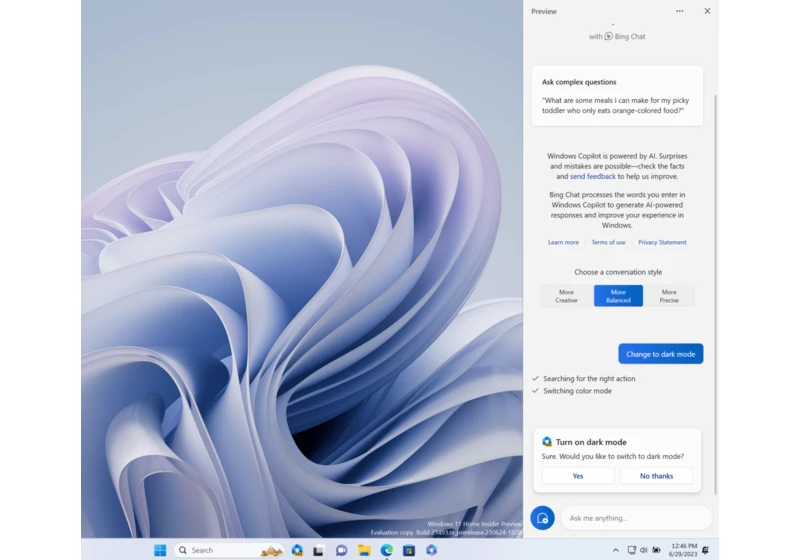This screenshot has height=560, width=800.
Task: Open the Microsoft 365 taskbar icon
Action: [432, 550]
